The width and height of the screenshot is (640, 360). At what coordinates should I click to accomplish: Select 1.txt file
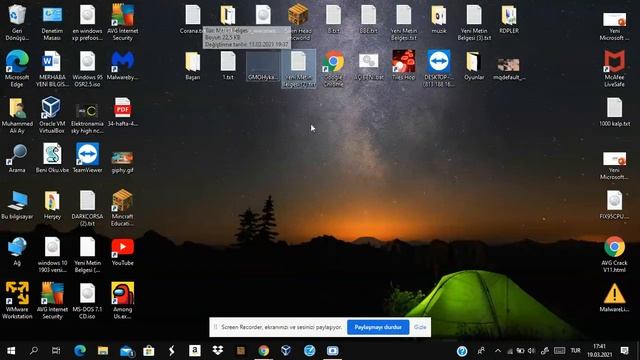[x=228, y=65]
